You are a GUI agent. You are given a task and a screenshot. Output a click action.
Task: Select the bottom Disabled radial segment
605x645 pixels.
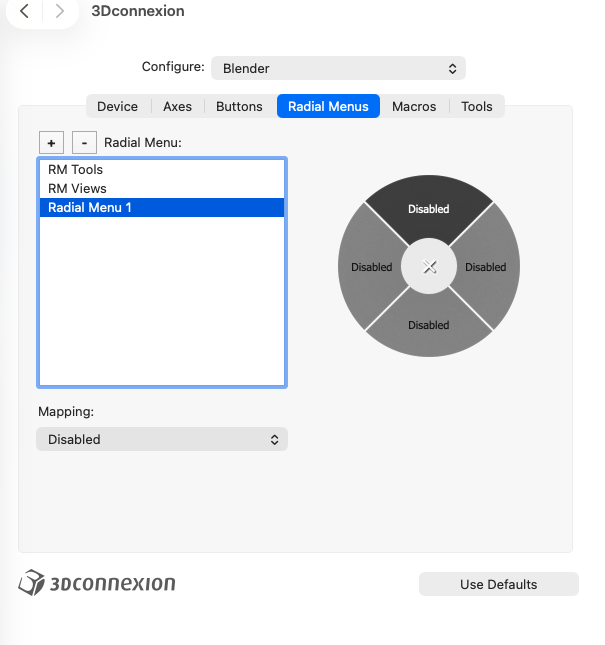tap(429, 326)
